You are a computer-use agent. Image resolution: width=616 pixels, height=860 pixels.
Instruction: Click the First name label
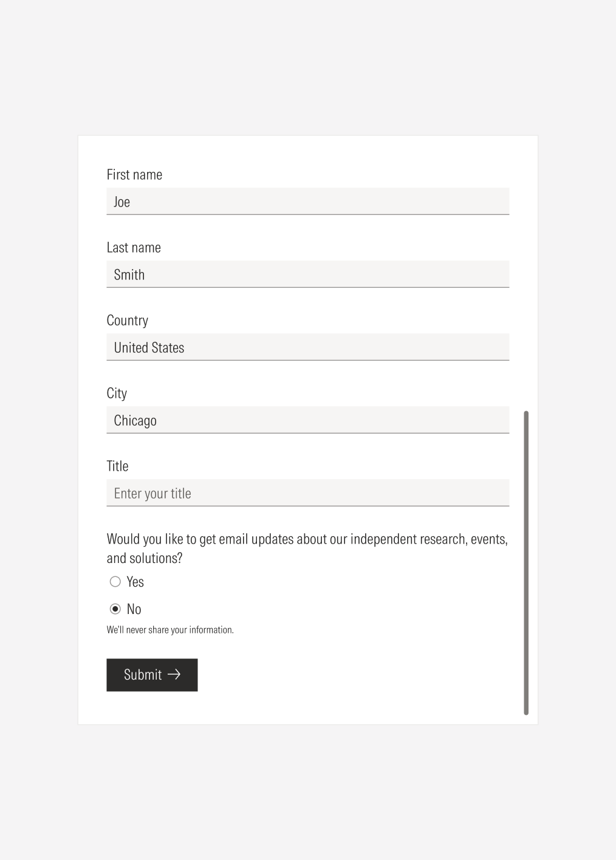coord(134,174)
